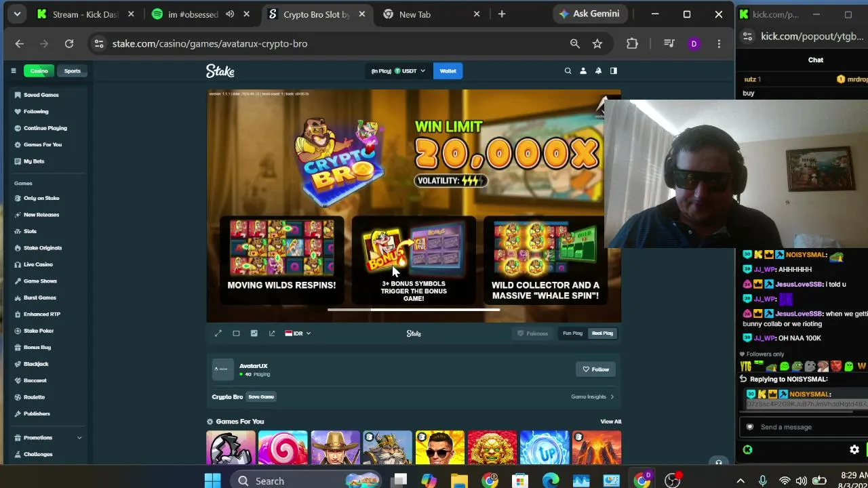
Task: Open the Windows Start menu
Action: click(212, 481)
